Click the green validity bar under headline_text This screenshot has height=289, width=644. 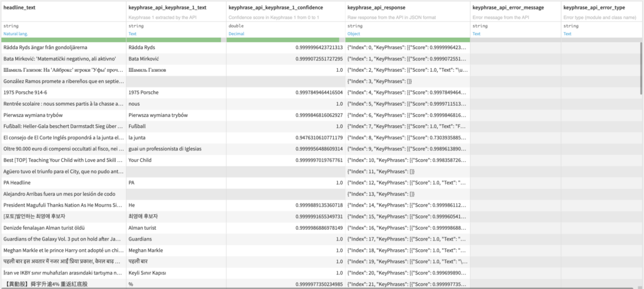click(64, 40)
